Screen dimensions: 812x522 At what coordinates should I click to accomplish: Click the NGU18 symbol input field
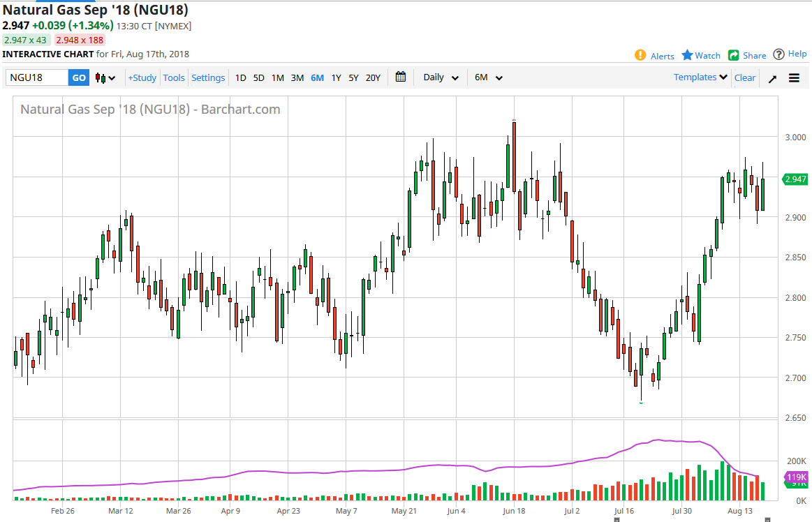coord(37,77)
